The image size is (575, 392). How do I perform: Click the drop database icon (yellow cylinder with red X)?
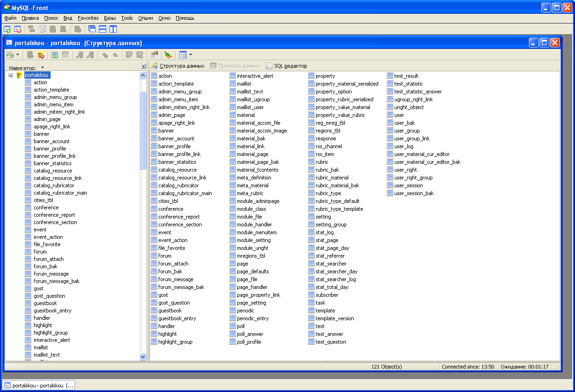point(41,55)
